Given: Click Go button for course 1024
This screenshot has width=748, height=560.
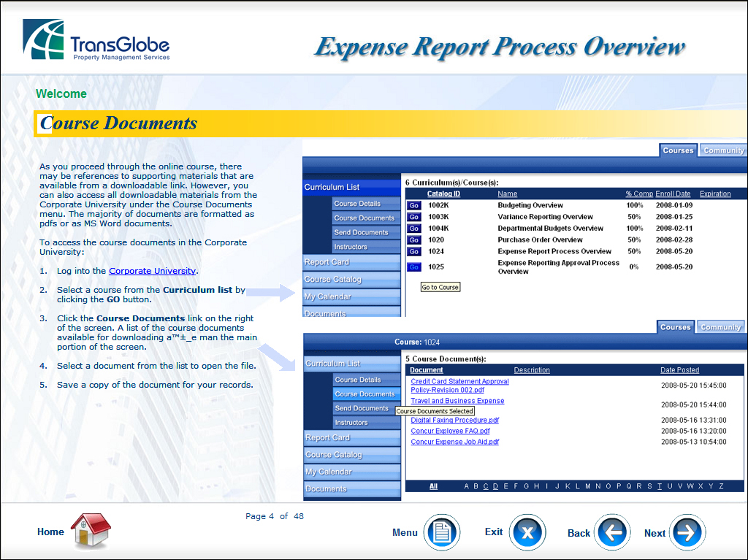Looking at the screenshot, I should click(x=414, y=251).
